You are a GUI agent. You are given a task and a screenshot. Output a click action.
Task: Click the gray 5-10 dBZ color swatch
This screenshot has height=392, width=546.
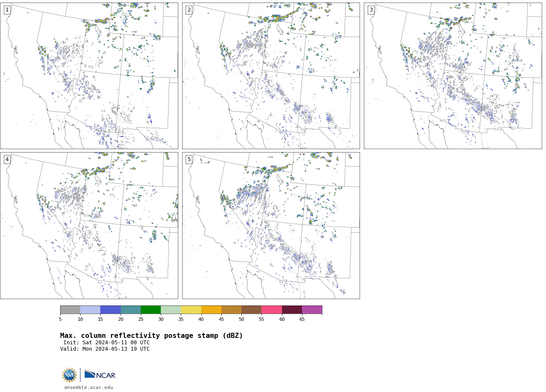click(x=70, y=310)
